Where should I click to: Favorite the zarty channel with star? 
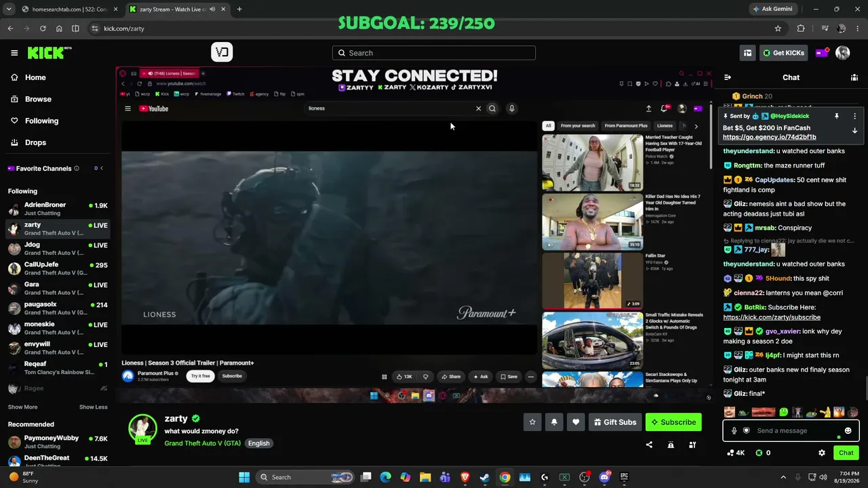[532, 422]
